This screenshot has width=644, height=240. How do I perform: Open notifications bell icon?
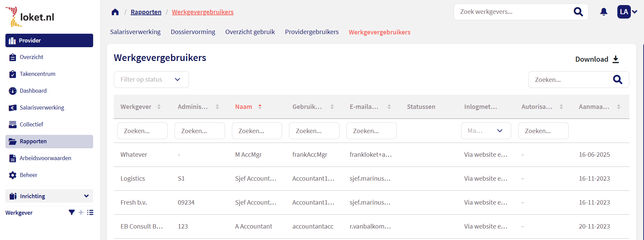pyautogui.click(x=603, y=12)
